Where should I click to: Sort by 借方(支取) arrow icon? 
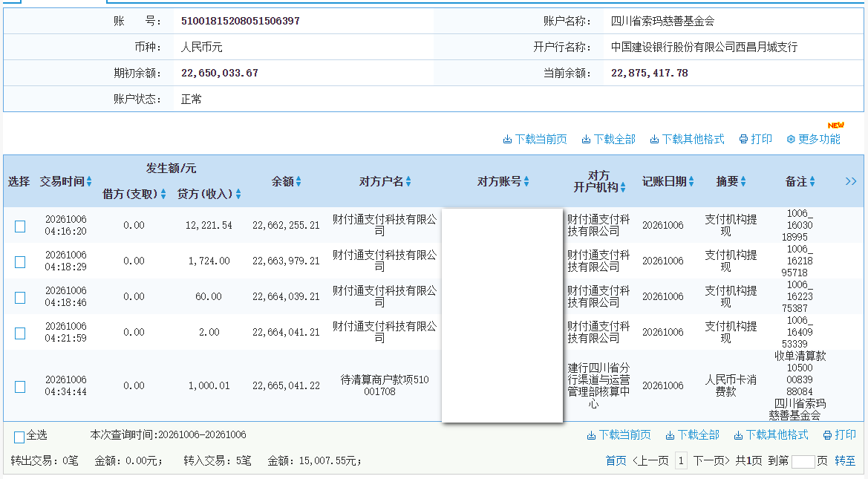(163, 194)
